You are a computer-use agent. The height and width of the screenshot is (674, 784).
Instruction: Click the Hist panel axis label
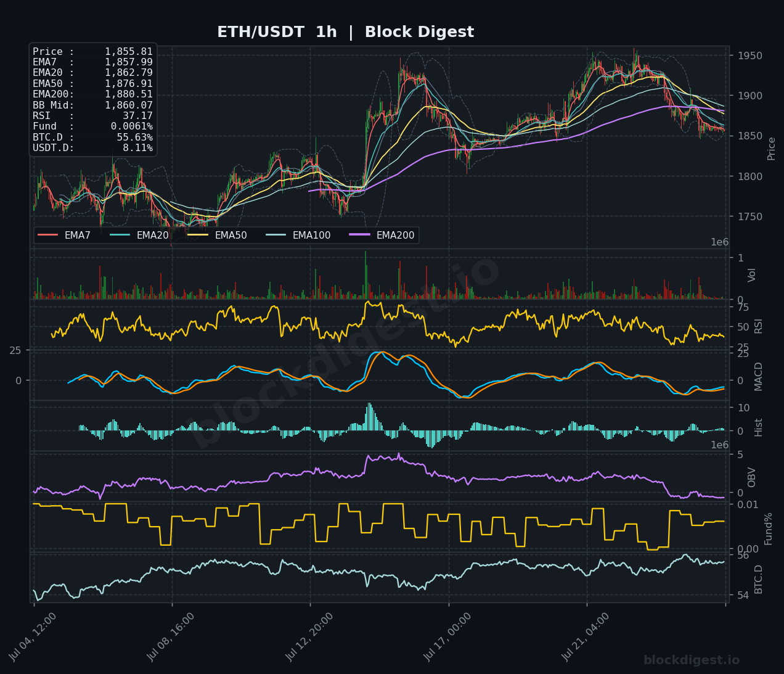pyautogui.click(x=759, y=427)
